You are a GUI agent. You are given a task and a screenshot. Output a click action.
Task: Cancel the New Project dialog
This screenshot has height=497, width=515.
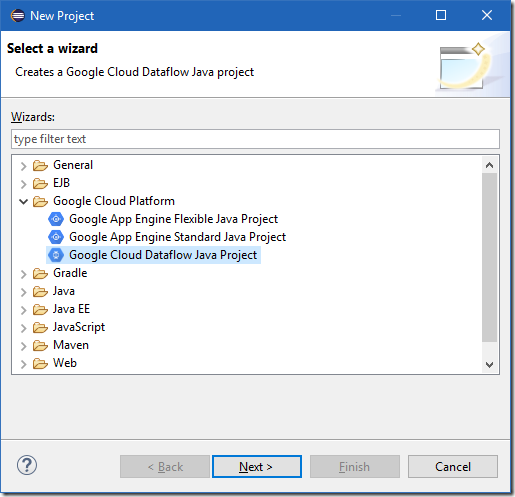coord(453,467)
